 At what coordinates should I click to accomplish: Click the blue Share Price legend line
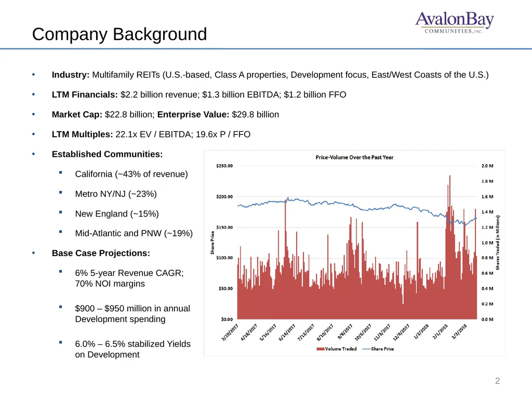[x=366, y=349]
